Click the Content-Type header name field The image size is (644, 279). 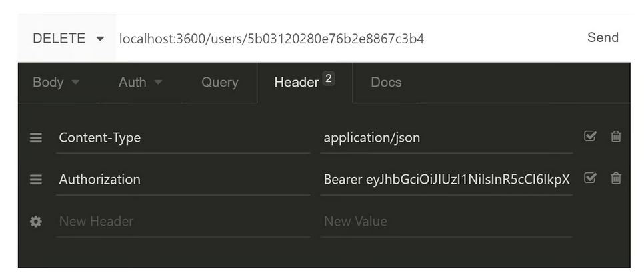[183, 138]
